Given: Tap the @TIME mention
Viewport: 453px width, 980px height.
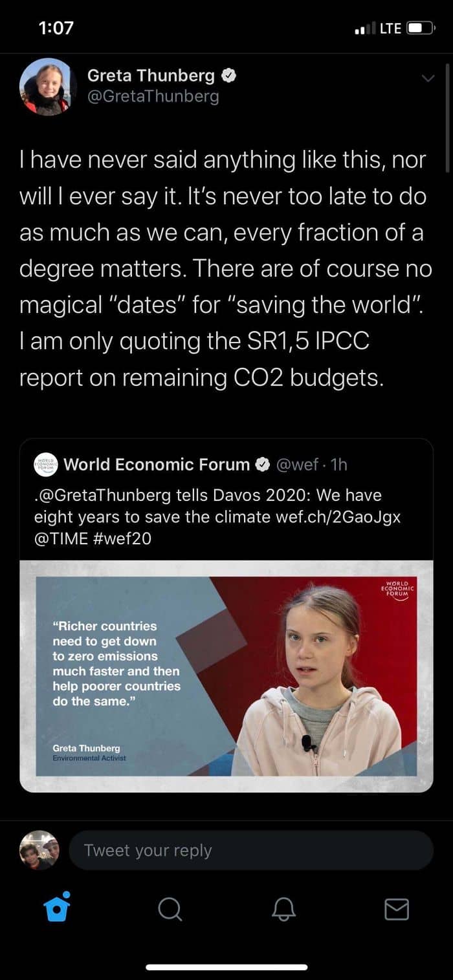Looking at the screenshot, I should click(61, 538).
